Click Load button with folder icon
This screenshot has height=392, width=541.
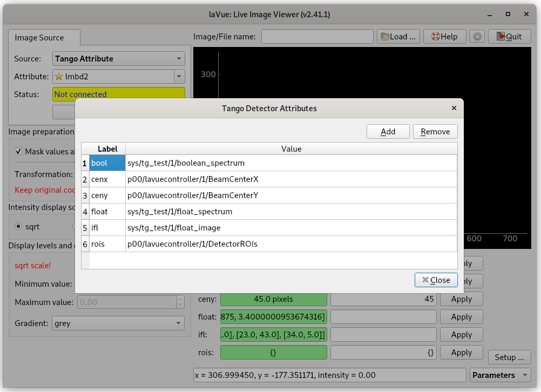click(398, 37)
